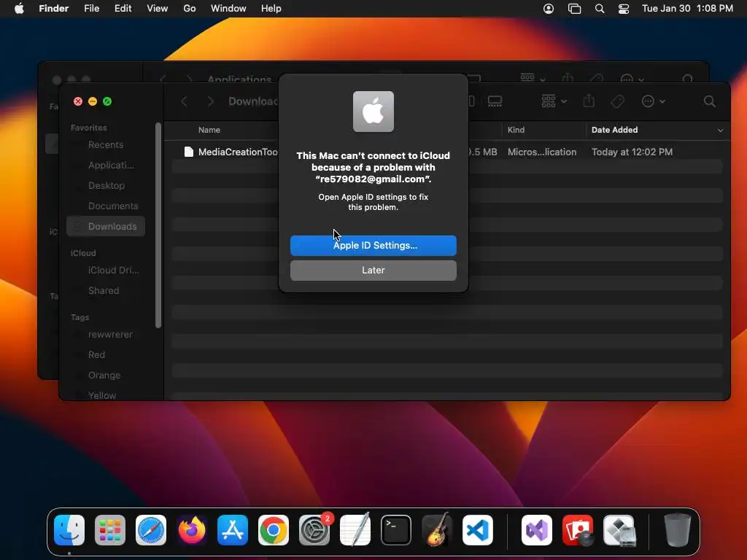Select Documents in the Finder sidebar
This screenshot has height=560, width=747.
coord(106,206)
